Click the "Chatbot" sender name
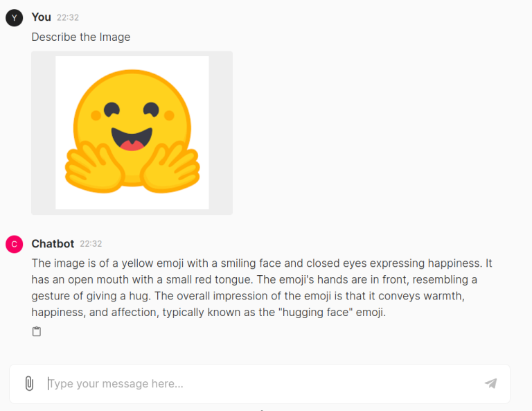Image resolution: width=532 pixels, height=411 pixels. (x=53, y=243)
